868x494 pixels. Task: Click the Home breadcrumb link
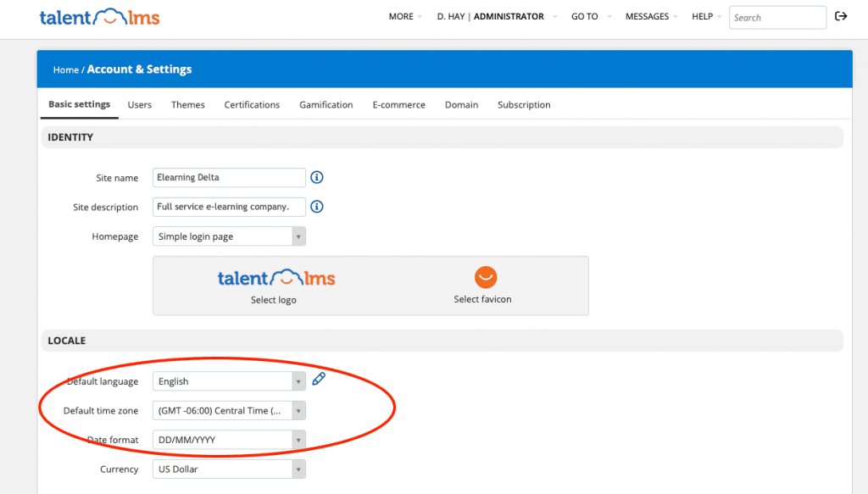pos(65,69)
